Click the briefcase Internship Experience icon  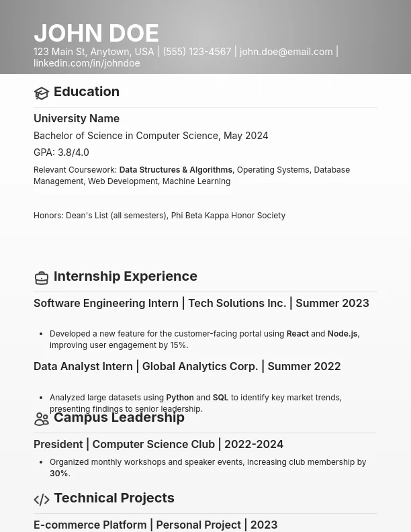point(42,278)
